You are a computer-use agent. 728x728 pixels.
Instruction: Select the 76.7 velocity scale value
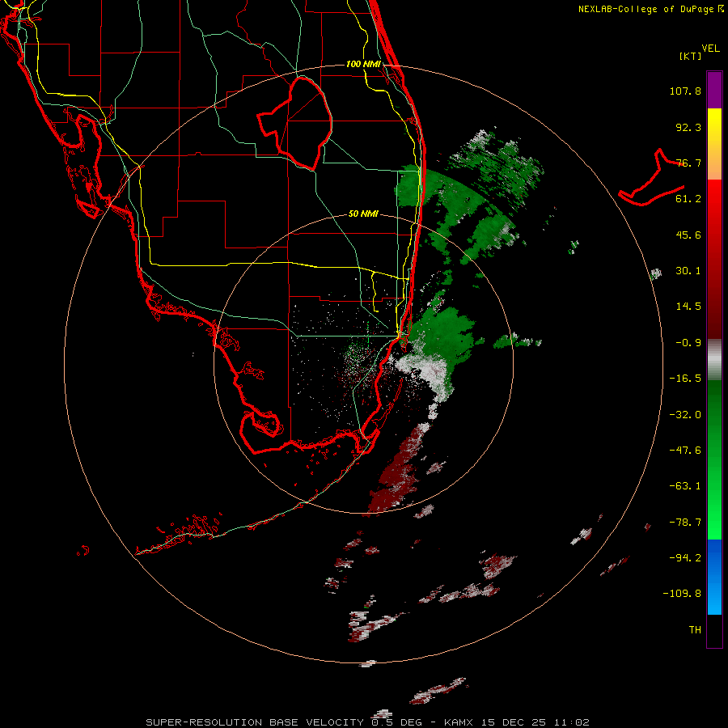coord(688,163)
